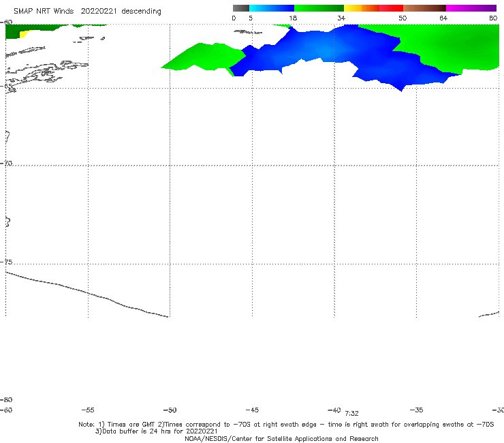Click the small yellow wind patch on the map

coord(24,33)
